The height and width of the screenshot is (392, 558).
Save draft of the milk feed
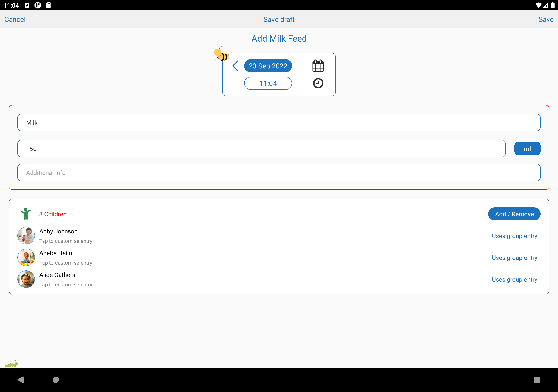pyautogui.click(x=279, y=19)
